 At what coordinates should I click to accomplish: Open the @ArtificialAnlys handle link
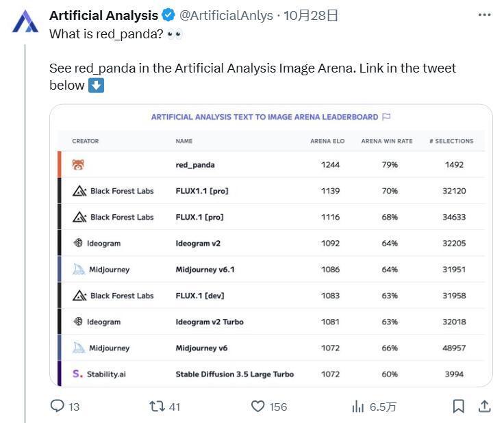pyautogui.click(x=226, y=16)
